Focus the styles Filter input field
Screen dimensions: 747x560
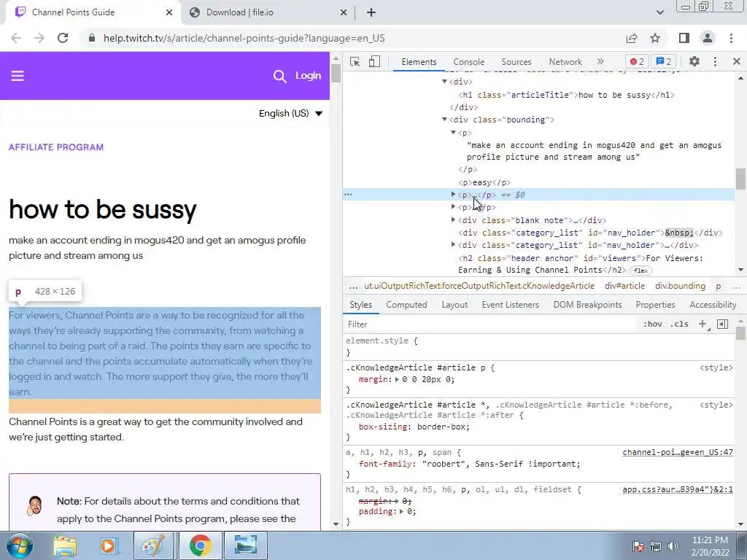pos(489,324)
